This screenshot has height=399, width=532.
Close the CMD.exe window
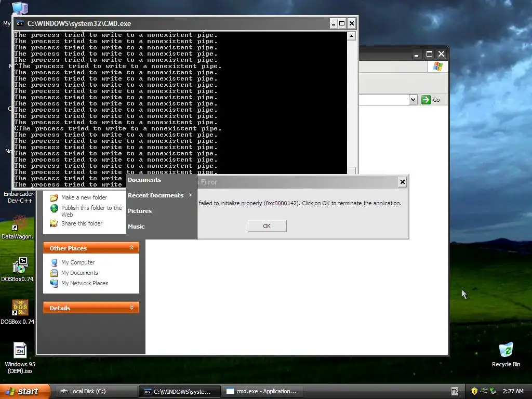point(352,23)
